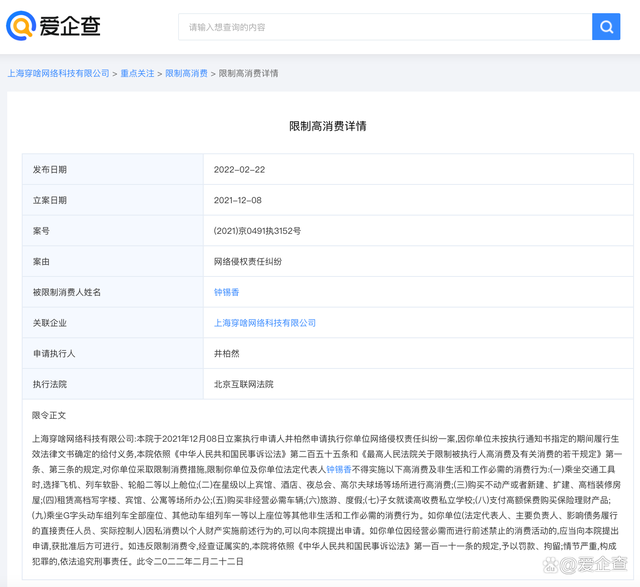Click the 发布日期 label
This screenshot has width=640, height=587.
tap(50, 170)
